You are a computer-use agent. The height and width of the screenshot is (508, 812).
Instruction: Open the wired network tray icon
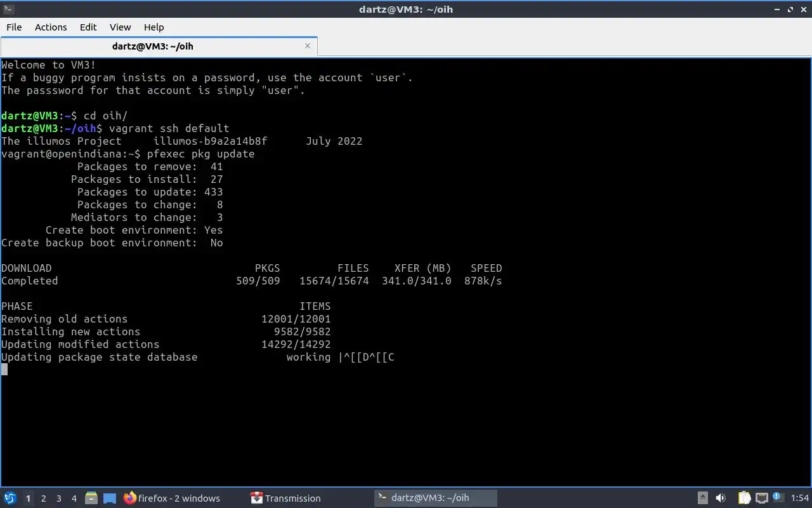pos(762,498)
